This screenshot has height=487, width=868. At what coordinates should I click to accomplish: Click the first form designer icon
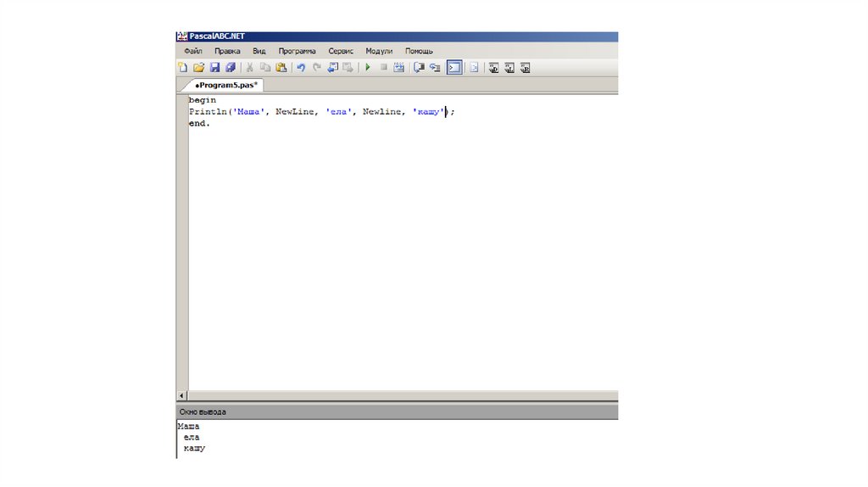click(x=494, y=68)
